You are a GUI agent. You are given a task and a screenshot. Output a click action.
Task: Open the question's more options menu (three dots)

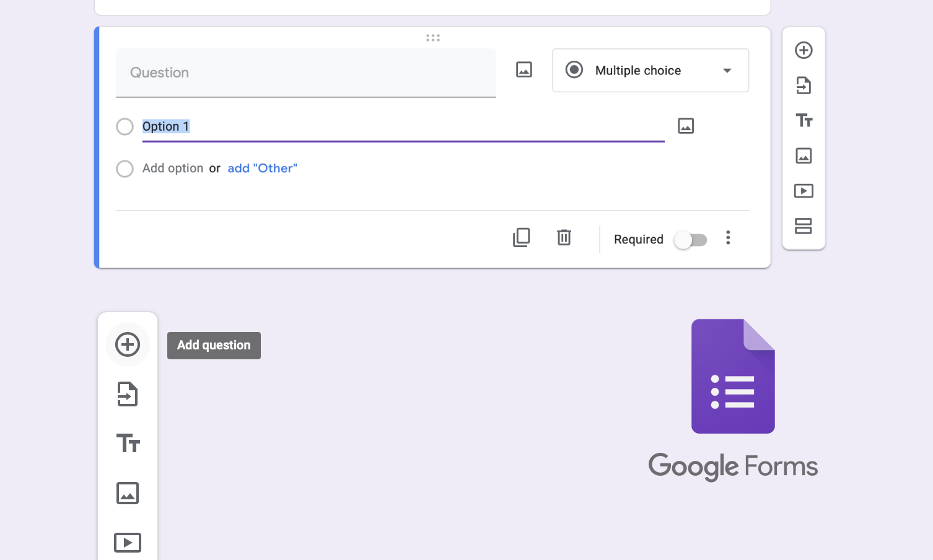(728, 238)
